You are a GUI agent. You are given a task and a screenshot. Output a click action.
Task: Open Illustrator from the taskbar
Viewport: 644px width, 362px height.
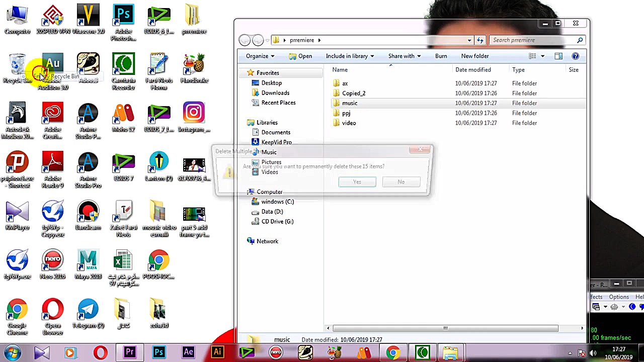pyautogui.click(x=217, y=352)
